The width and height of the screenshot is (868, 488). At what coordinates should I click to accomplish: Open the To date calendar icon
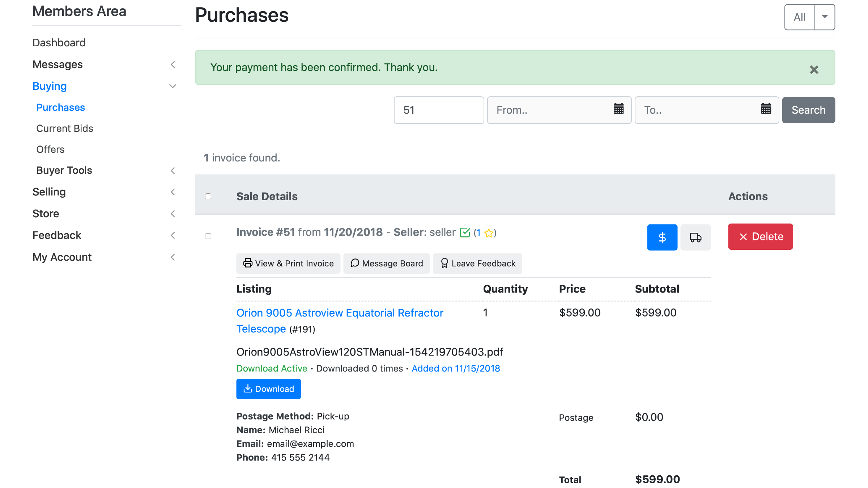[766, 109]
